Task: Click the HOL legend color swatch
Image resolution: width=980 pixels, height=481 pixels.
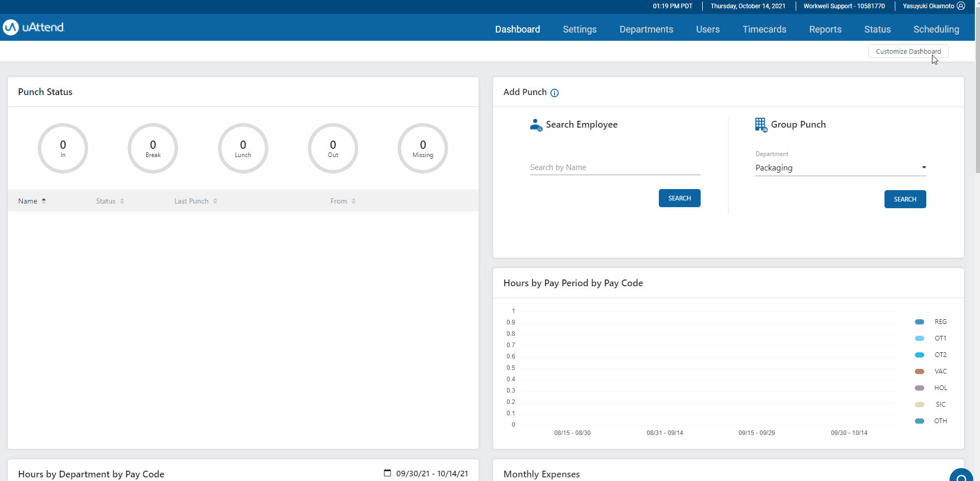Action: (920, 388)
